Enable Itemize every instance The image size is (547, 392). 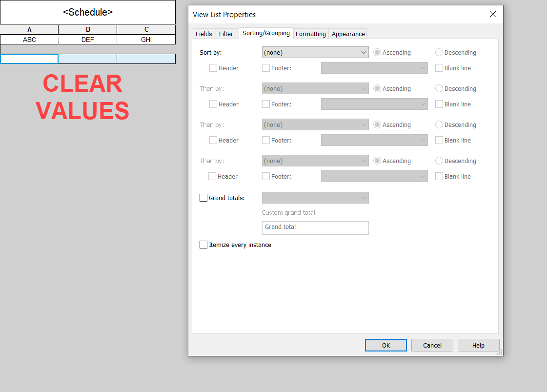click(203, 245)
